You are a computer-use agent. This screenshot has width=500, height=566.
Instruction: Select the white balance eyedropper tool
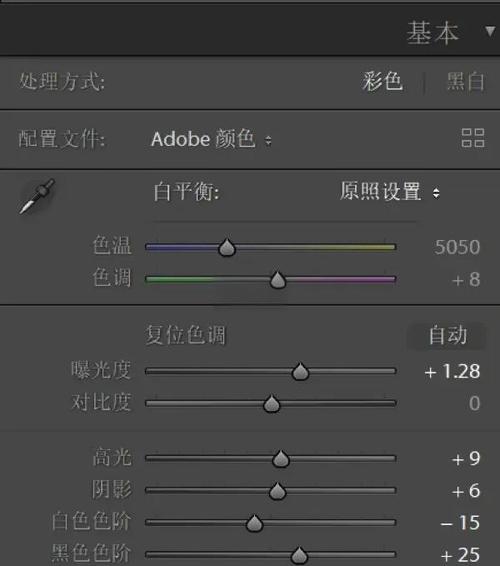click(x=37, y=196)
